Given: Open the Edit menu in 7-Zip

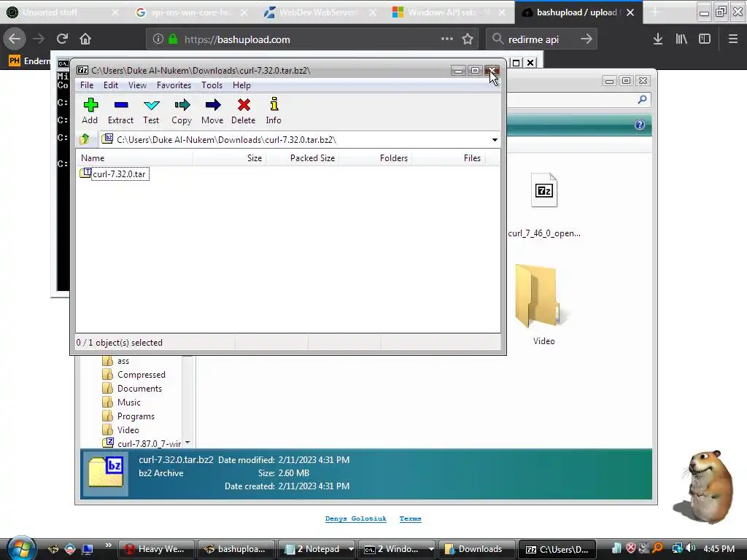Looking at the screenshot, I should pos(111,85).
